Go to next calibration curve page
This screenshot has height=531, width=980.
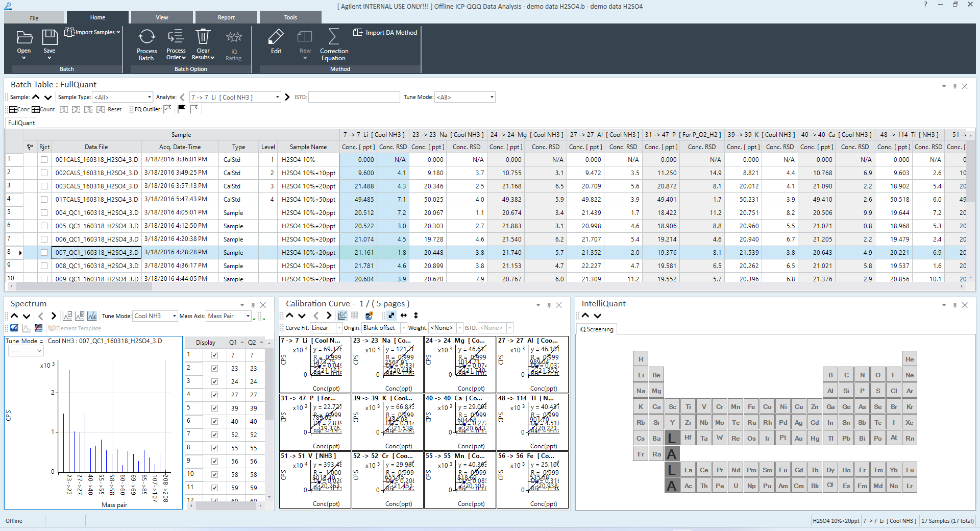tap(329, 315)
